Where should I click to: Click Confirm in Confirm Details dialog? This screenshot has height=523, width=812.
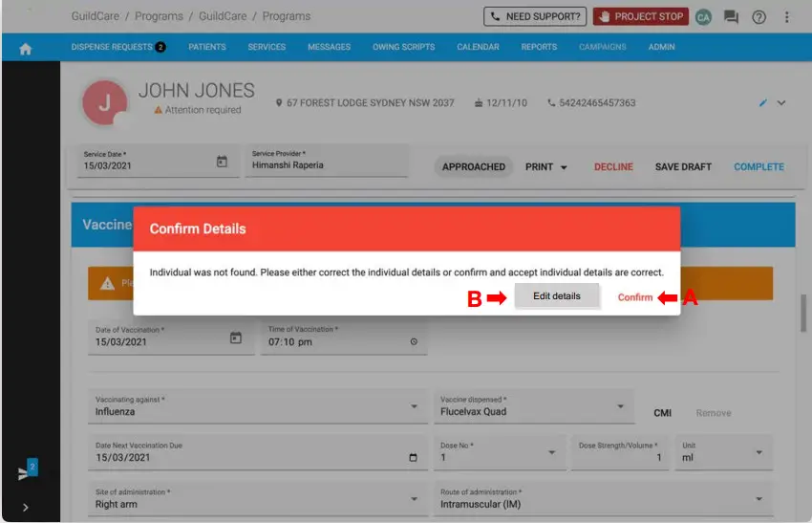tap(635, 297)
